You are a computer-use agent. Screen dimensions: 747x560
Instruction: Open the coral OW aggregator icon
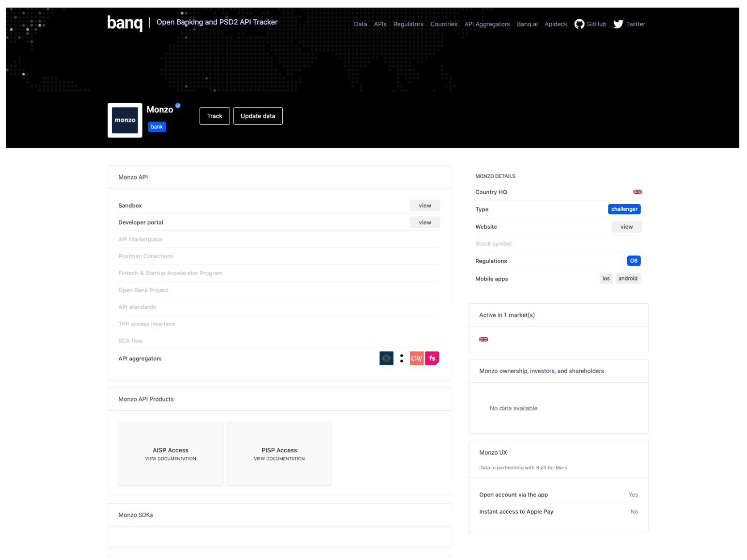pyautogui.click(x=416, y=358)
